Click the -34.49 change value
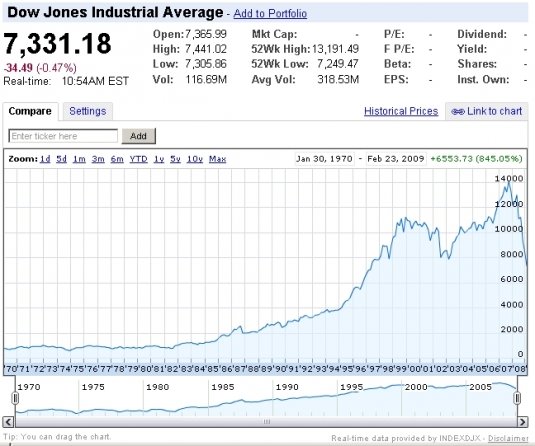Screen dimensions: 535x446 18,68
